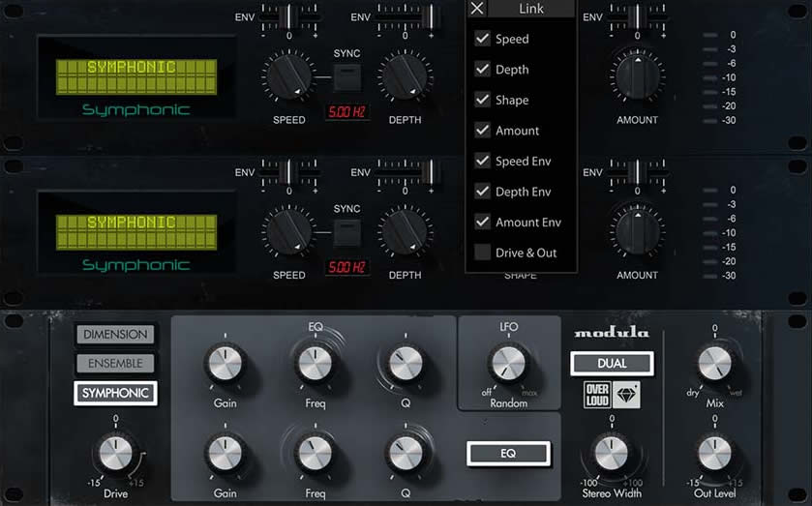Select the ENSEMBLE mode button

[x=115, y=364]
